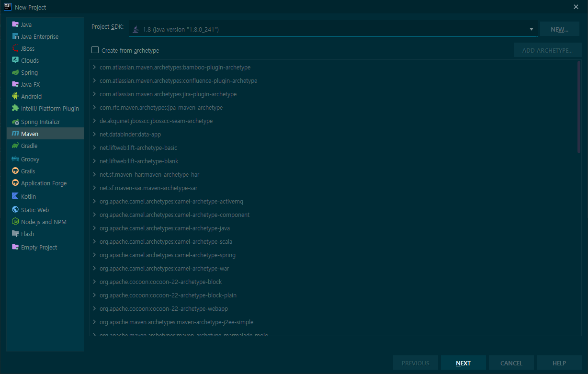Click the IntelliJ logo in title bar
Image resolution: width=588 pixels, height=374 pixels.
[x=8, y=7]
